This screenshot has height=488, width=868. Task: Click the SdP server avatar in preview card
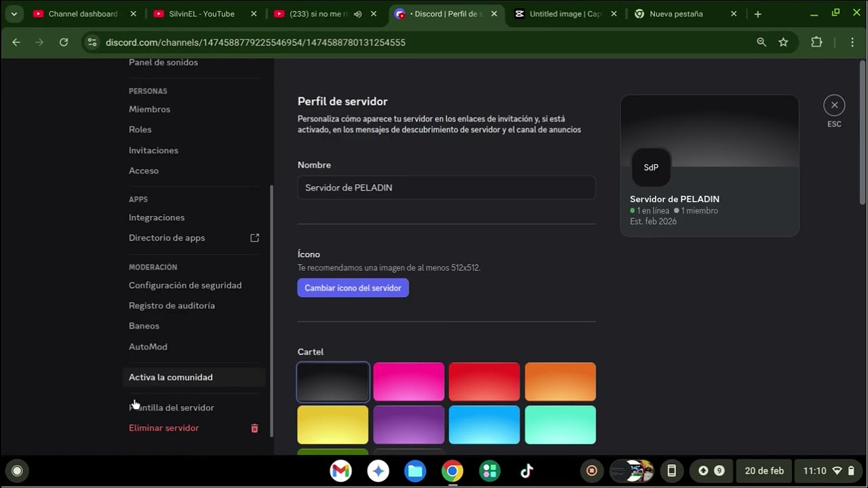coord(651,167)
